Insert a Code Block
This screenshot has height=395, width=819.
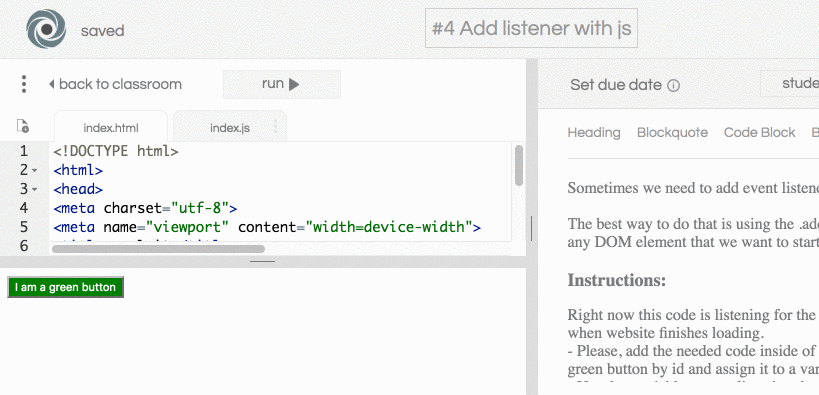tap(759, 133)
